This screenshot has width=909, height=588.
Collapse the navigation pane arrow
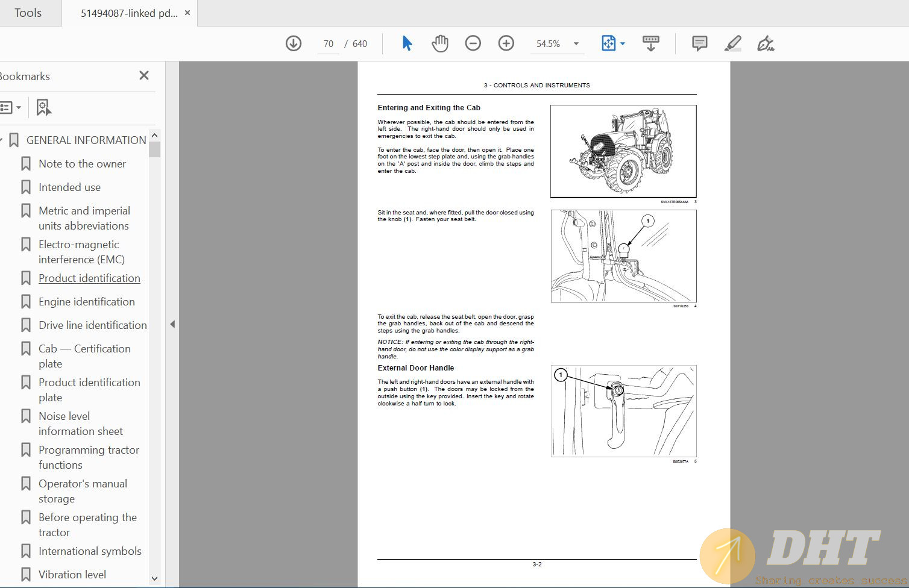click(x=172, y=324)
